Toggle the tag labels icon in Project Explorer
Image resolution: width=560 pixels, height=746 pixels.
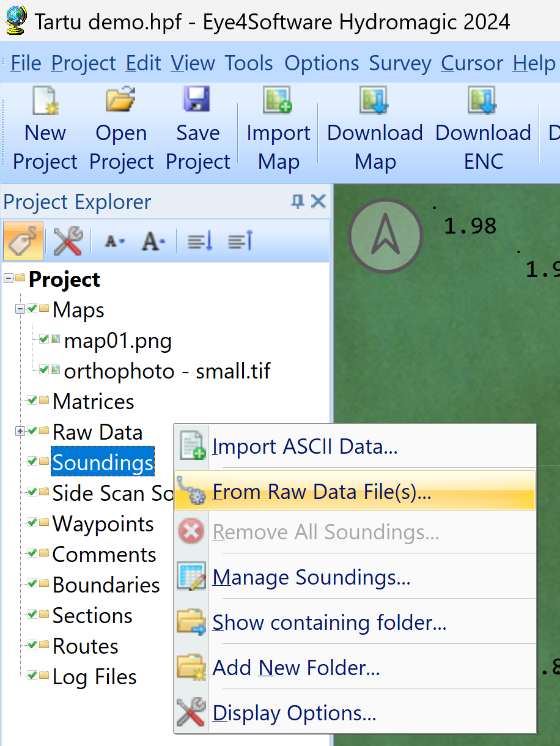click(x=23, y=241)
